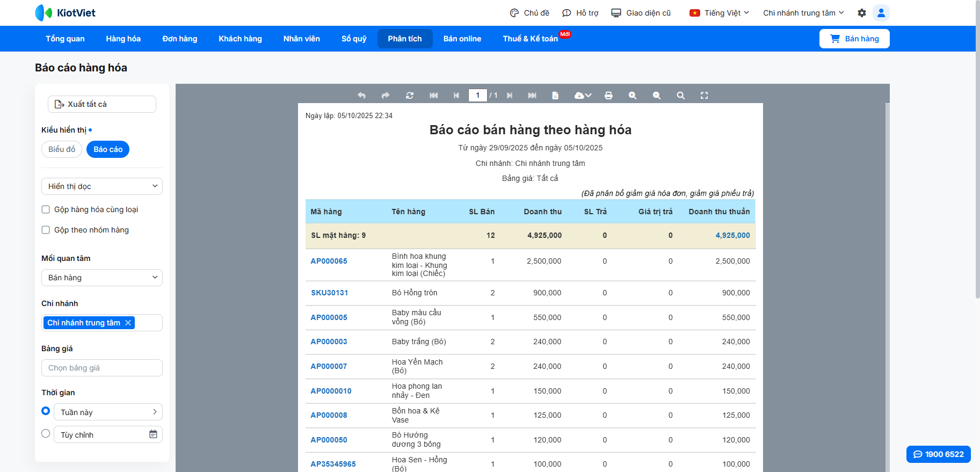Click the Chọn bảng giá input field
The width and height of the screenshot is (980, 472).
[102, 368]
